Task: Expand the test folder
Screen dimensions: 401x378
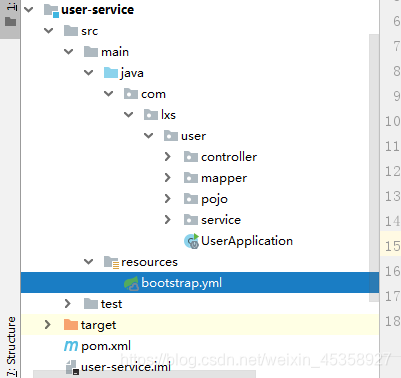Action: tap(68, 304)
